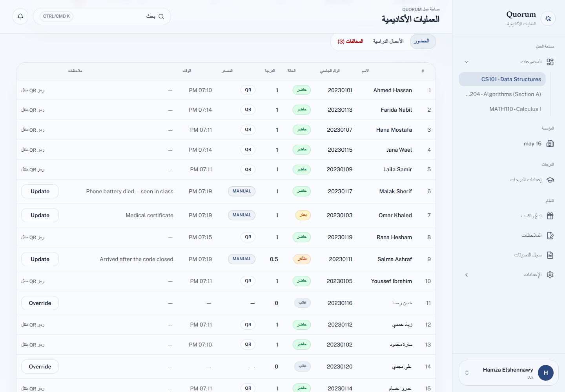Click the متأخر status badge for Salma Ashraf
565x392 pixels.
point(302,259)
